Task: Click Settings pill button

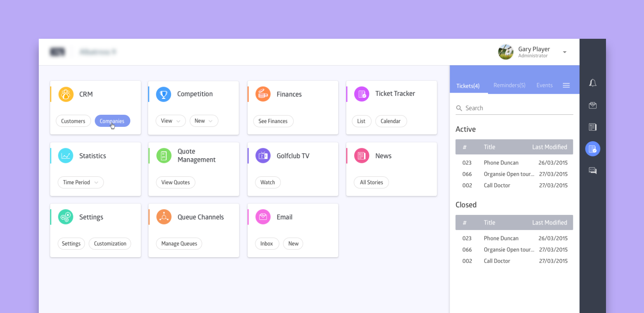Action: 71,244
